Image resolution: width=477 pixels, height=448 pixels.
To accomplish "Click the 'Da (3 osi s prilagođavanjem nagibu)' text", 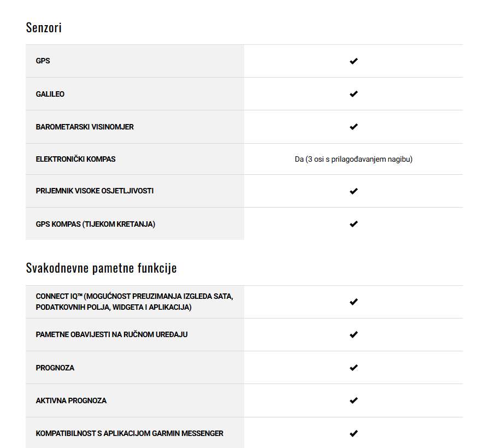I will (354, 159).
